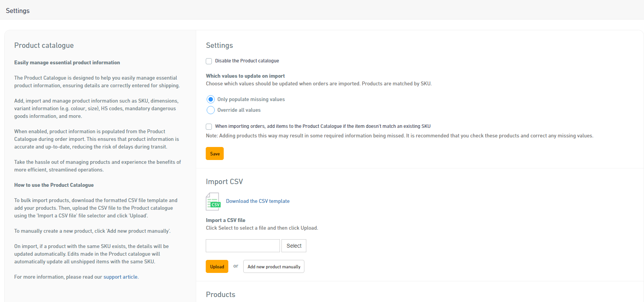Click the 'Disable the Product catalogue' label text

tap(247, 61)
